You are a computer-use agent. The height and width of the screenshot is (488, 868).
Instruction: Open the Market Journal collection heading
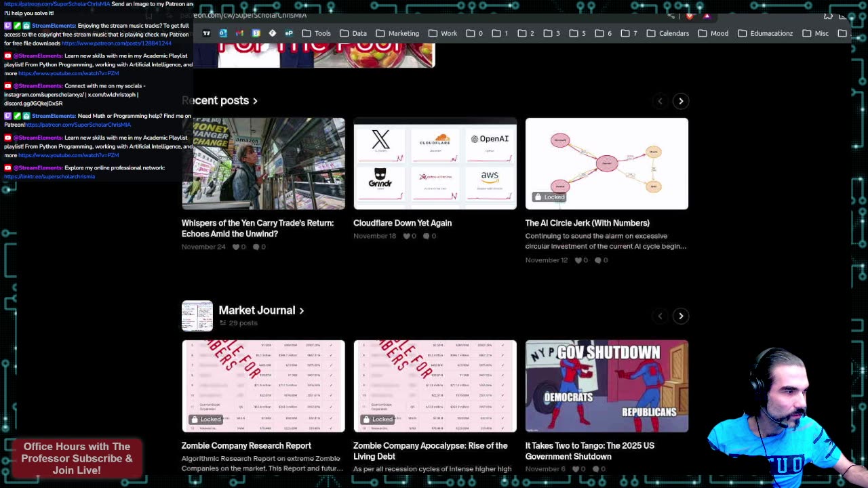(x=261, y=310)
